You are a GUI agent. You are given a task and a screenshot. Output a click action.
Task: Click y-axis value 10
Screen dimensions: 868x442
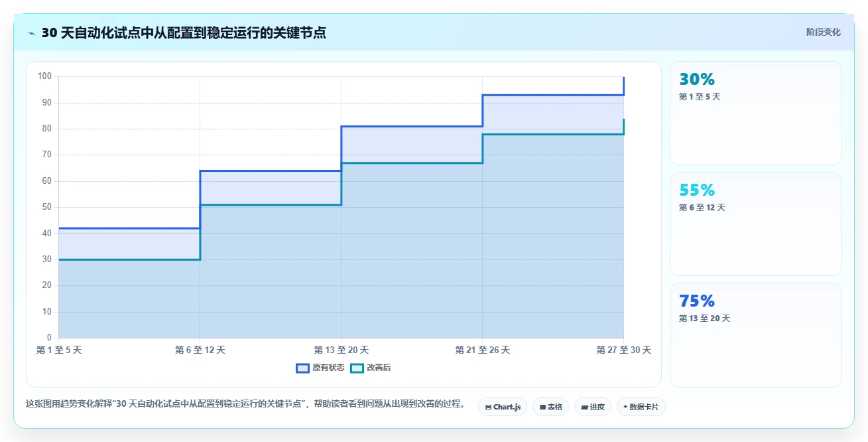click(46, 312)
